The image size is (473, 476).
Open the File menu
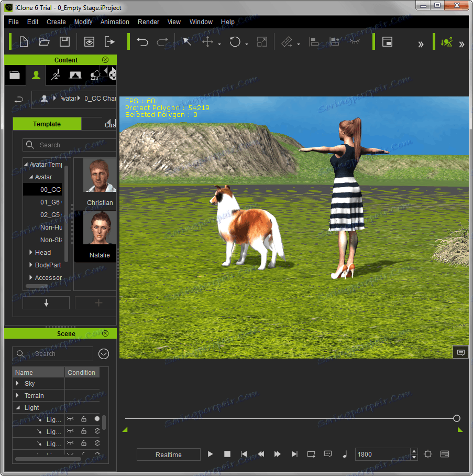(13, 22)
